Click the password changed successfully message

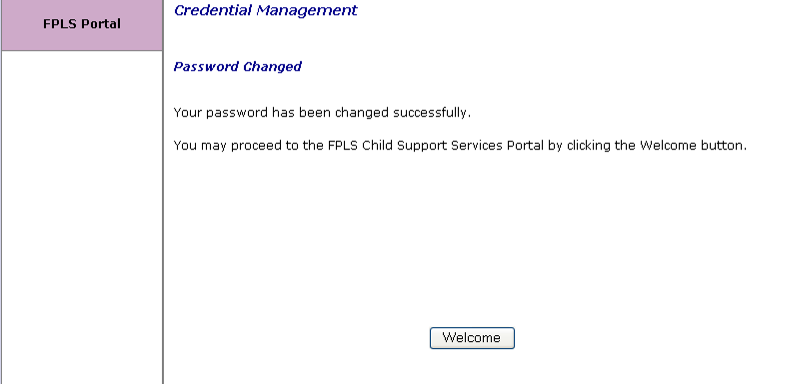pos(322,112)
